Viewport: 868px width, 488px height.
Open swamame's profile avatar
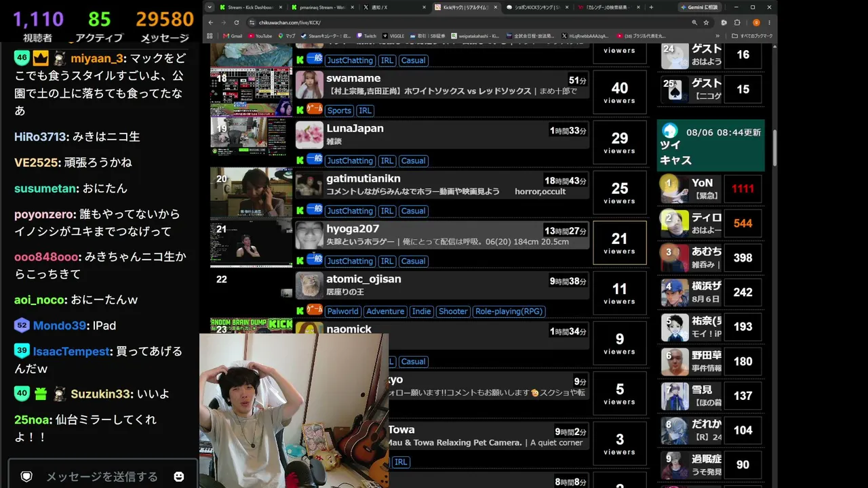(309, 85)
